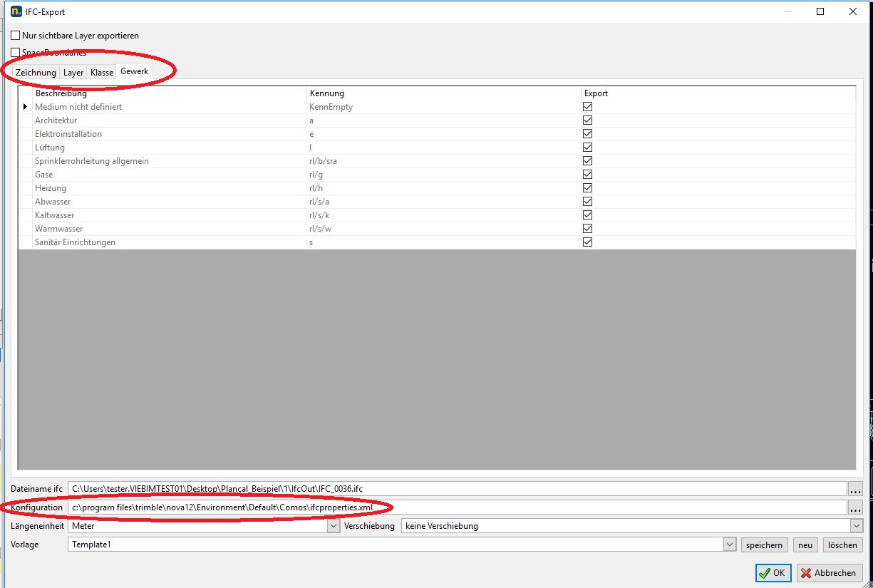The height and width of the screenshot is (588, 873).
Task: Switch to the Layer tab
Action: tap(73, 73)
